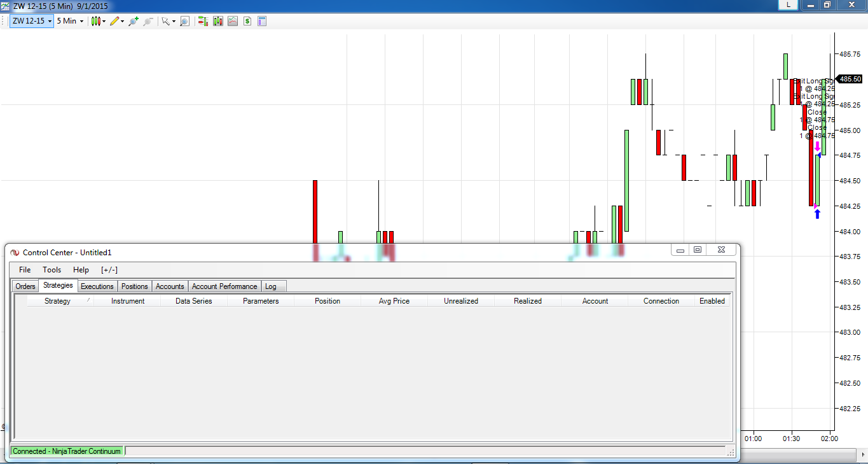Select the pencil drawing tools icon
This screenshot has height=464, width=868.
tap(115, 21)
